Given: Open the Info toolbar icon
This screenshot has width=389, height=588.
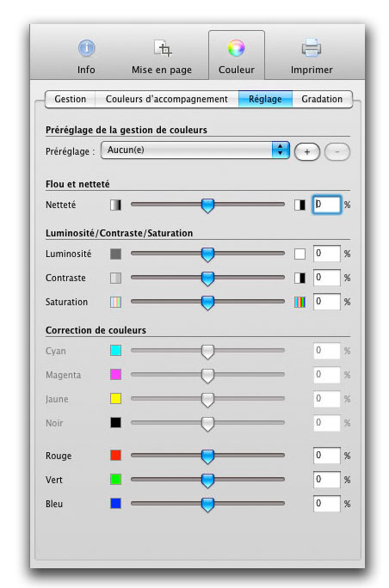Looking at the screenshot, I should 86,48.
